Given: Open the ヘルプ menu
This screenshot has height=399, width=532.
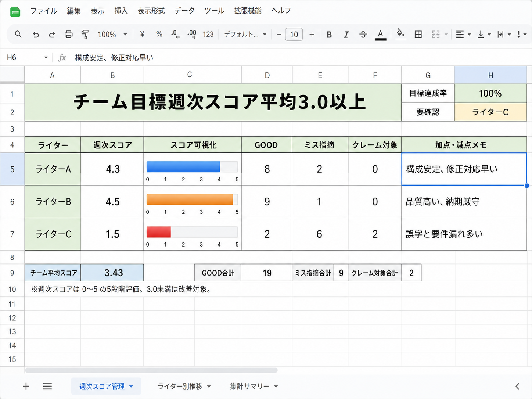Looking at the screenshot, I should (x=281, y=11).
